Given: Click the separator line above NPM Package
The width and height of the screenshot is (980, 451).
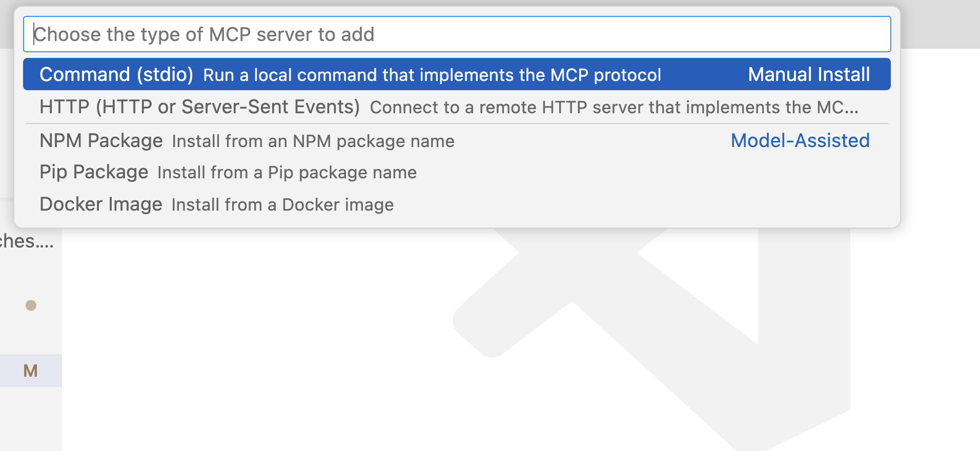Looking at the screenshot, I should click(x=456, y=124).
